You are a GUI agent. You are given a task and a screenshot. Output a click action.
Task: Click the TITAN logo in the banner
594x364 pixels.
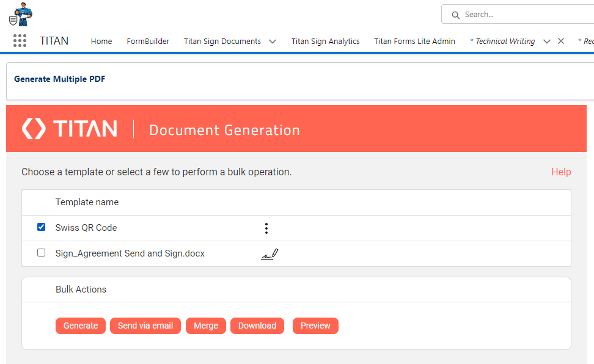coord(70,129)
